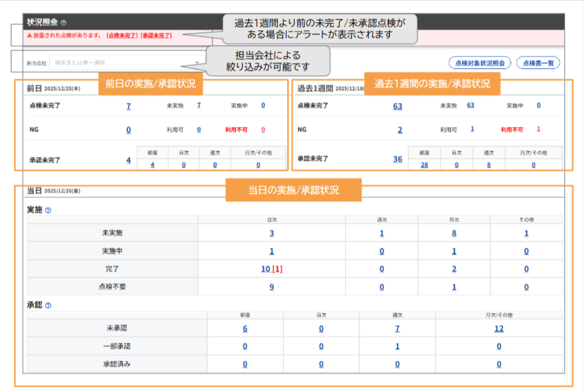Click 当日 未実施 日次 count 3
Viewport: 584px width, 392px height.
click(271, 233)
